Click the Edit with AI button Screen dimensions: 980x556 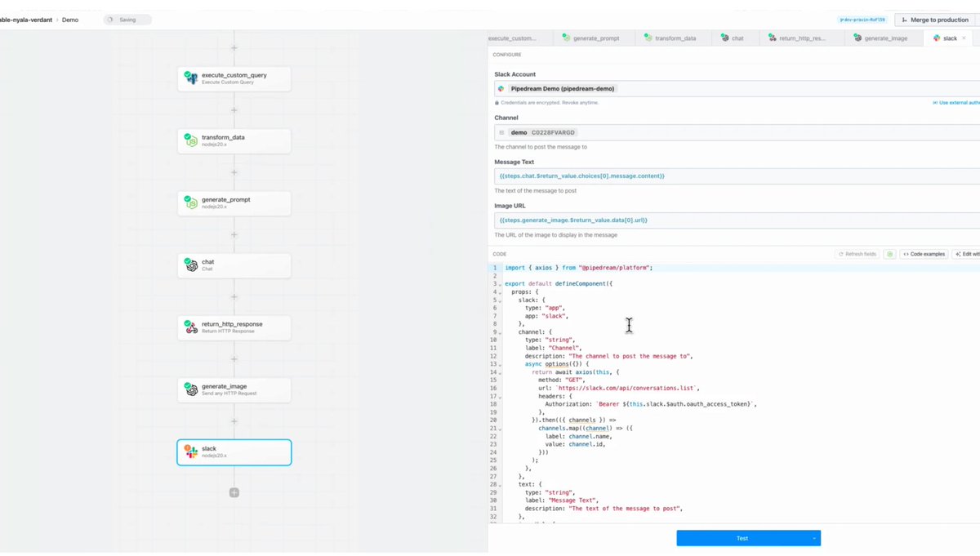click(x=966, y=254)
